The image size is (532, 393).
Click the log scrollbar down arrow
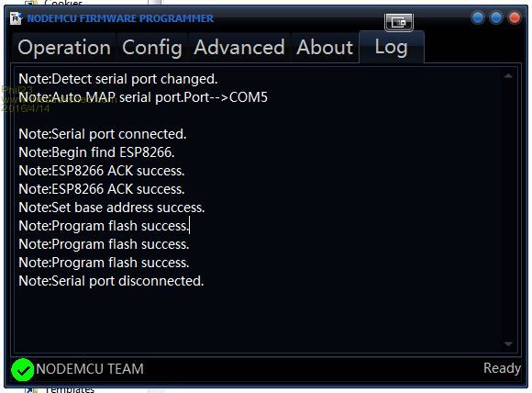pos(508,344)
